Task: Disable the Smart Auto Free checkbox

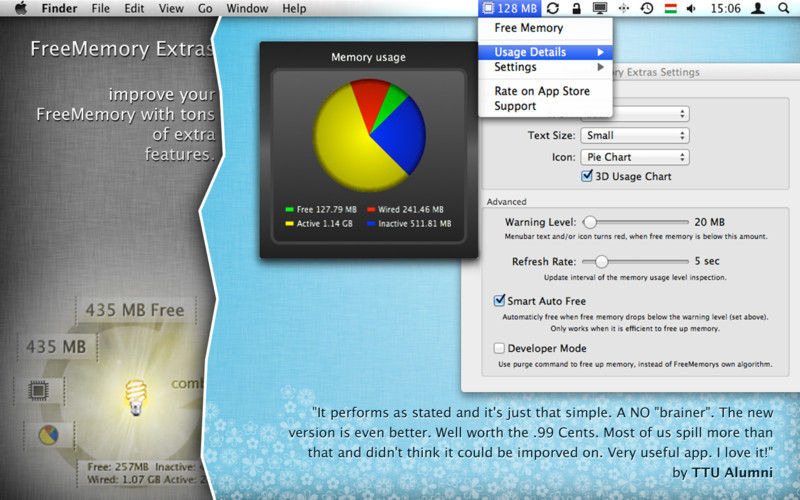Action: coord(499,301)
